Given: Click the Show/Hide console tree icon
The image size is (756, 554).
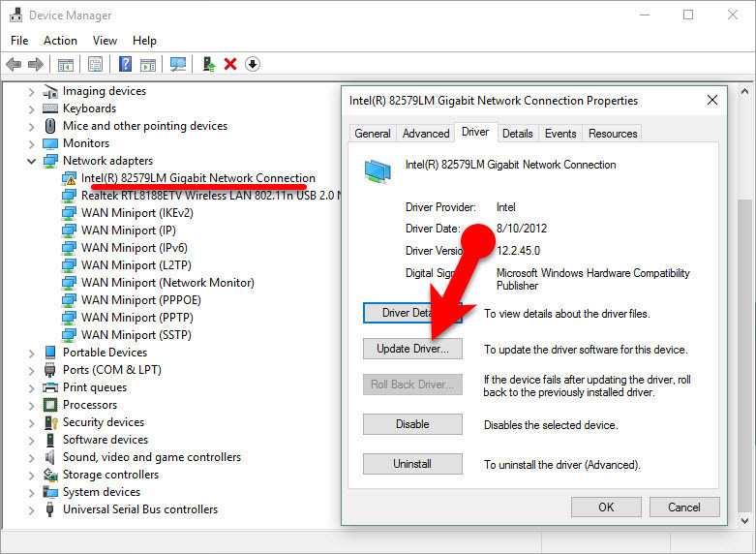Looking at the screenshot, I should point(66,64).
